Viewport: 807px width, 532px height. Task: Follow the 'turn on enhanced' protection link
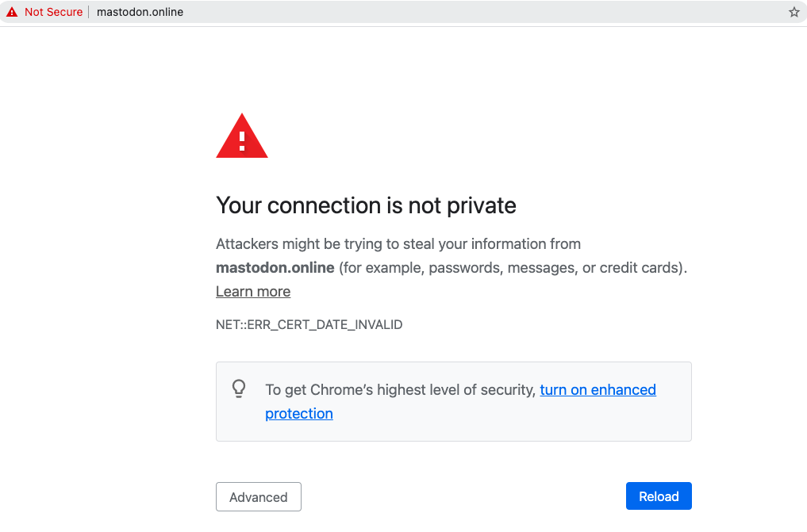pyautogui.click(x=598, y=389)
